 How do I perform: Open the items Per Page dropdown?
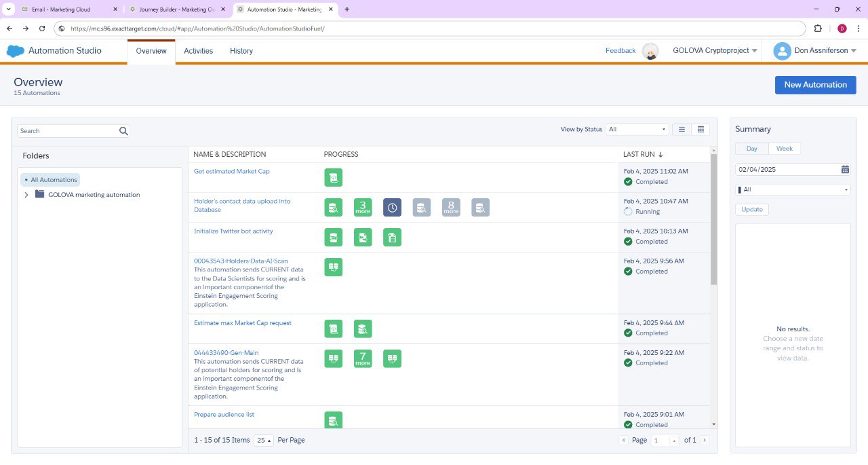tap(263, 441)
